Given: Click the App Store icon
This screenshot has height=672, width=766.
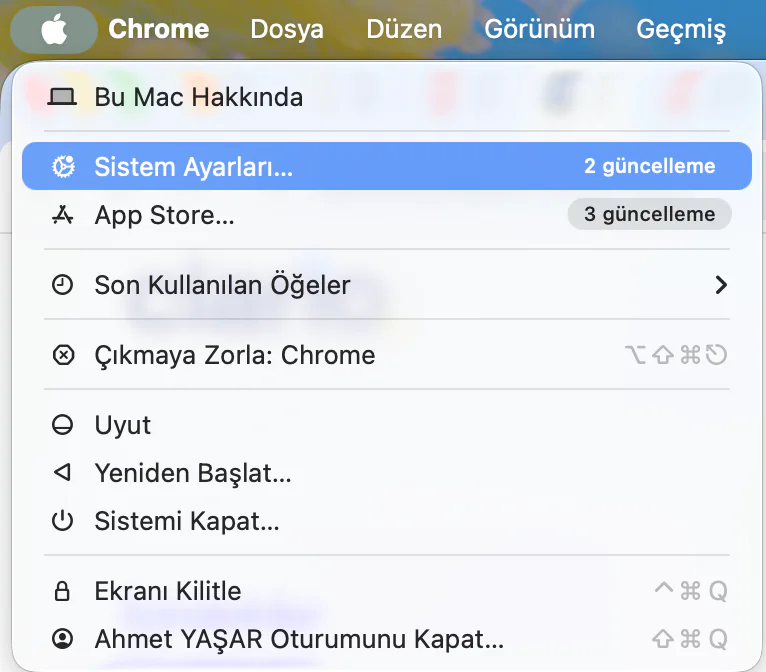Looking at the screenshot, I should point(63,214).
